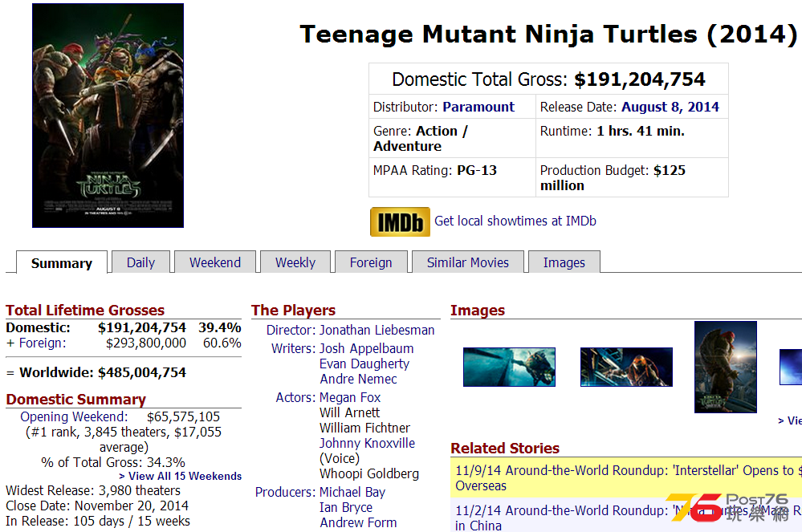Screen dimensions: 802x532
Task: Click View All 15 Weekends
Action: (180, 476)
